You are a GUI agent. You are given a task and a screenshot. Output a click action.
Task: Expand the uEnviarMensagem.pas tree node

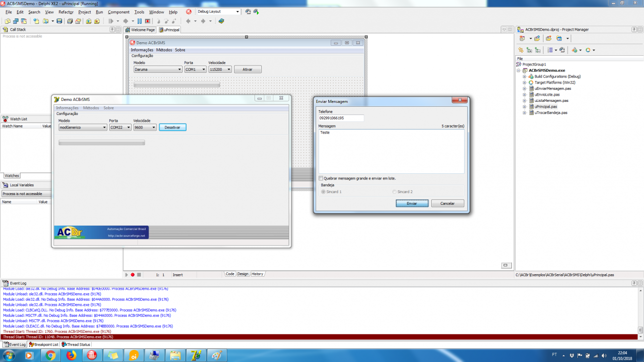[525, 89]
